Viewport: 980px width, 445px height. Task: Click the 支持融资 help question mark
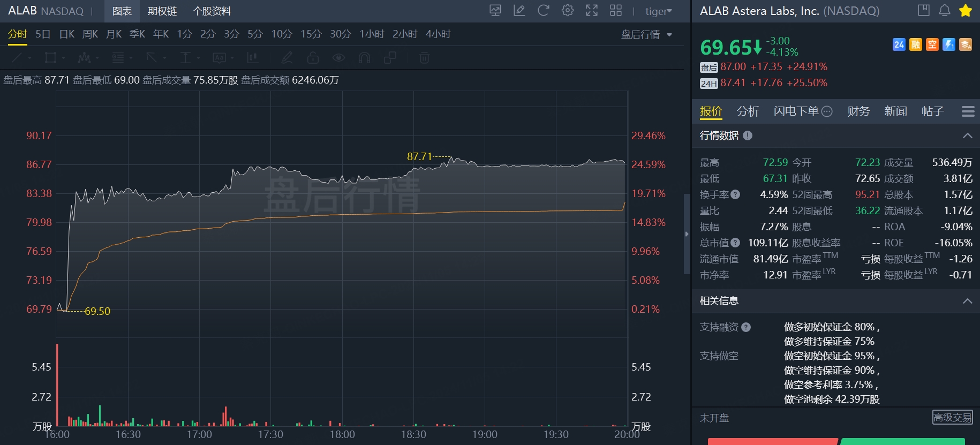[746, 327]
